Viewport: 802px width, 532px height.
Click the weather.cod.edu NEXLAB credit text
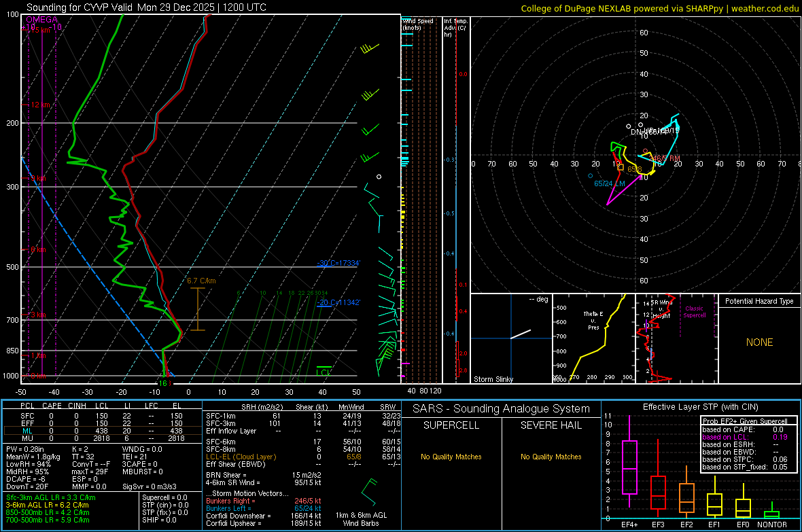coord(660,8)
